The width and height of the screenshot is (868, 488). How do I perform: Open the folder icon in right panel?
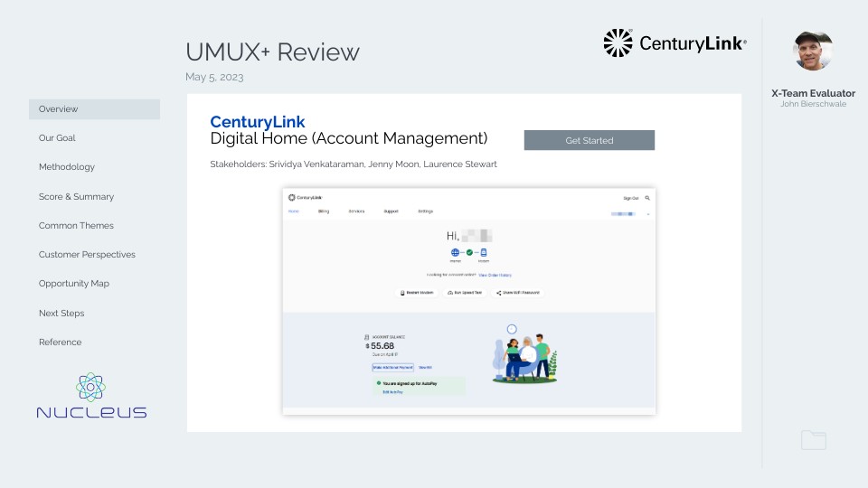tap(813, 440)
